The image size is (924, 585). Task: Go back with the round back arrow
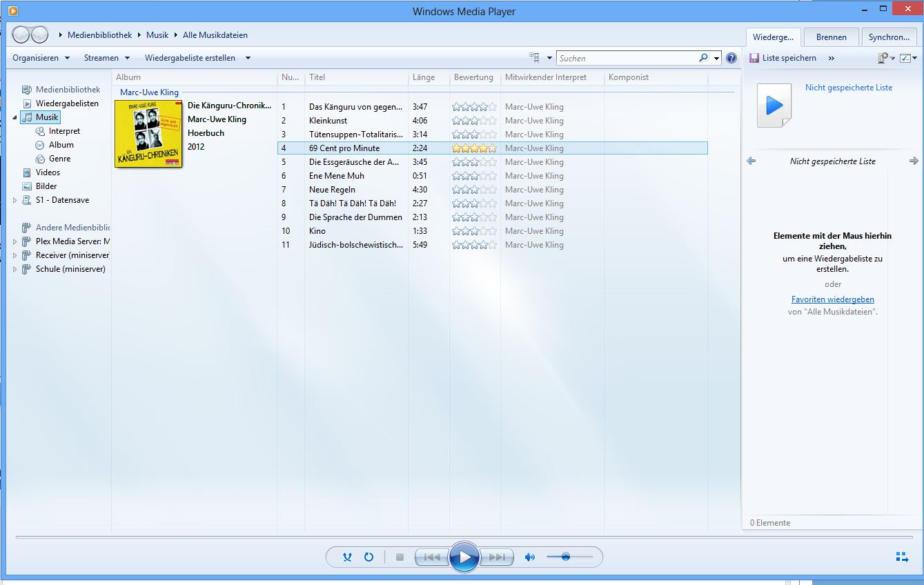(x=21, y=34)
